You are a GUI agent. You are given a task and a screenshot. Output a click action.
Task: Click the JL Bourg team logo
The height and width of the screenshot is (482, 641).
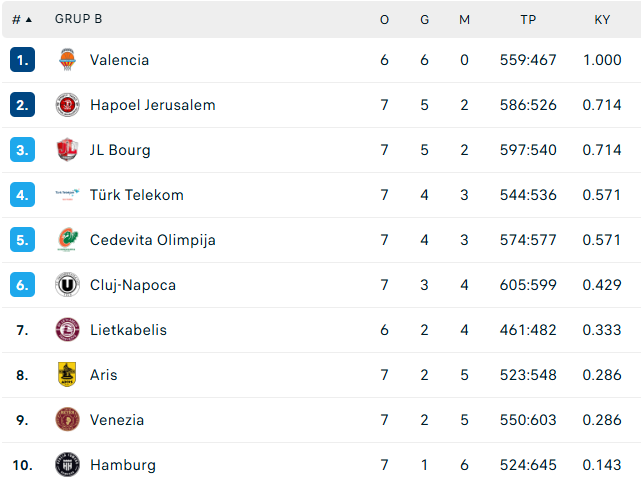coord(67,150)
